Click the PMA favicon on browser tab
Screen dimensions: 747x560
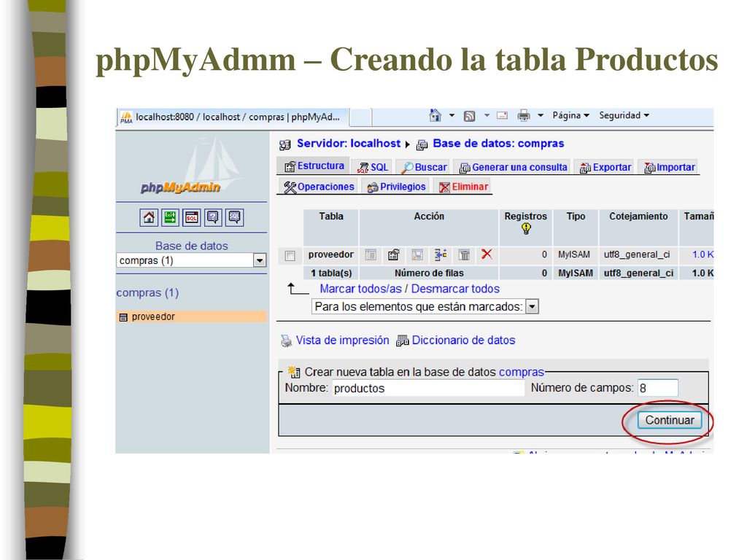[126, 117]
